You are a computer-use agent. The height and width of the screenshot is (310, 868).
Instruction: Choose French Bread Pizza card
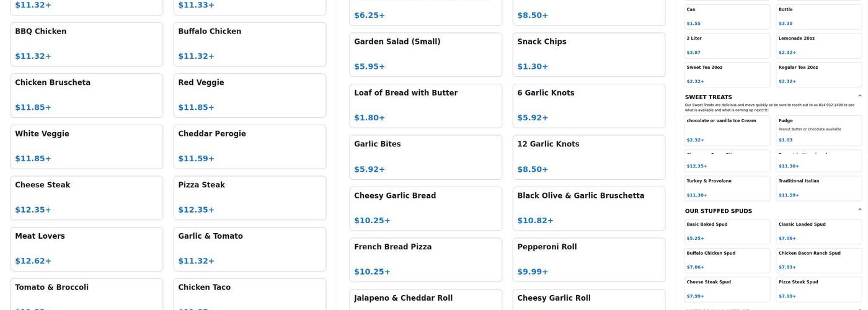tap(425, 260)
